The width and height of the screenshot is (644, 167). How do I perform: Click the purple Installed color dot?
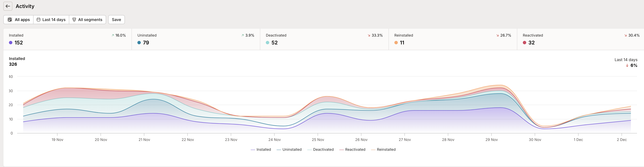11,43
